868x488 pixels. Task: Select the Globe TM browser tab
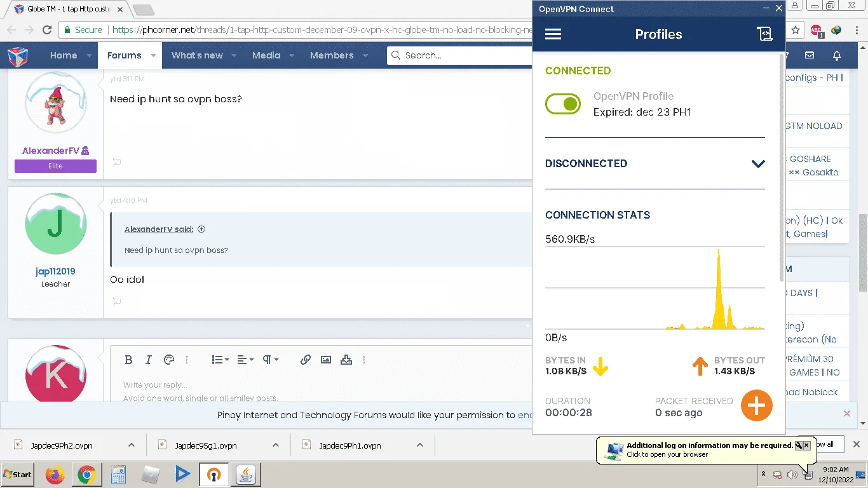pos(69,10)
